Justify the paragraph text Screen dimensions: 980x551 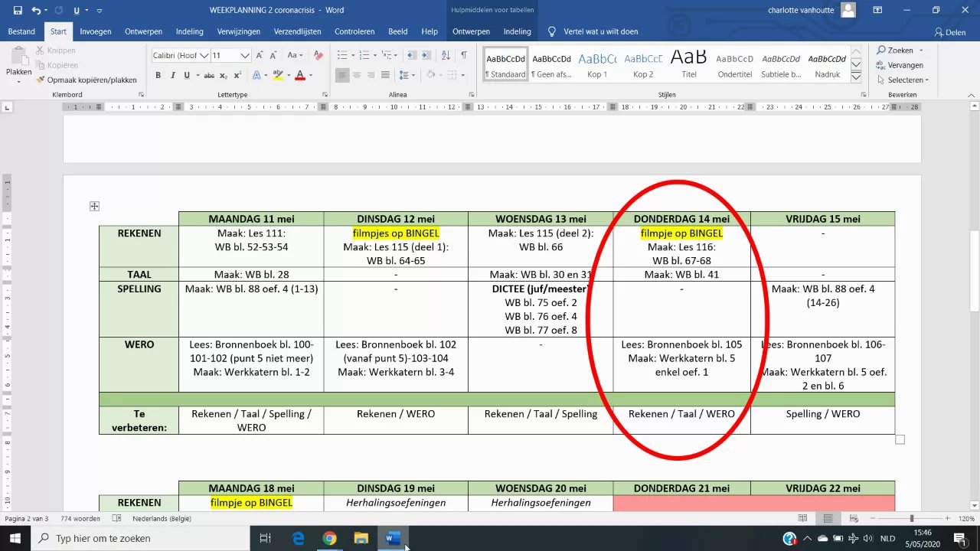(386, 76)
